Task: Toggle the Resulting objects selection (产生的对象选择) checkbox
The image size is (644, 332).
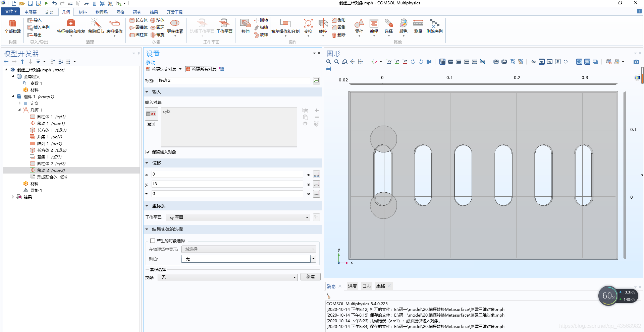Action: (x=153, y=241)
